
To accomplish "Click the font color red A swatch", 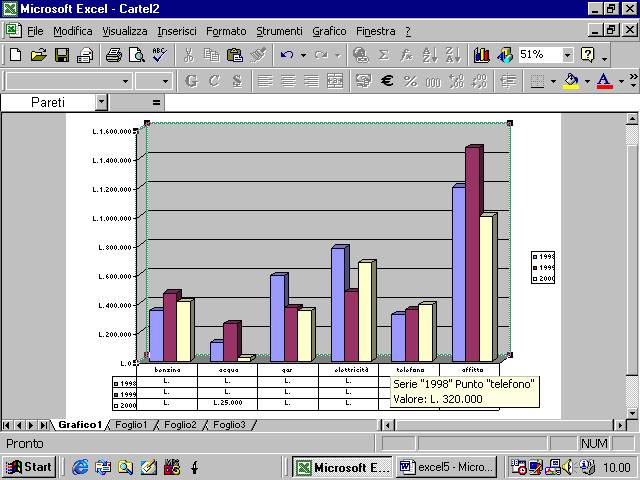I will click(603, 81).
